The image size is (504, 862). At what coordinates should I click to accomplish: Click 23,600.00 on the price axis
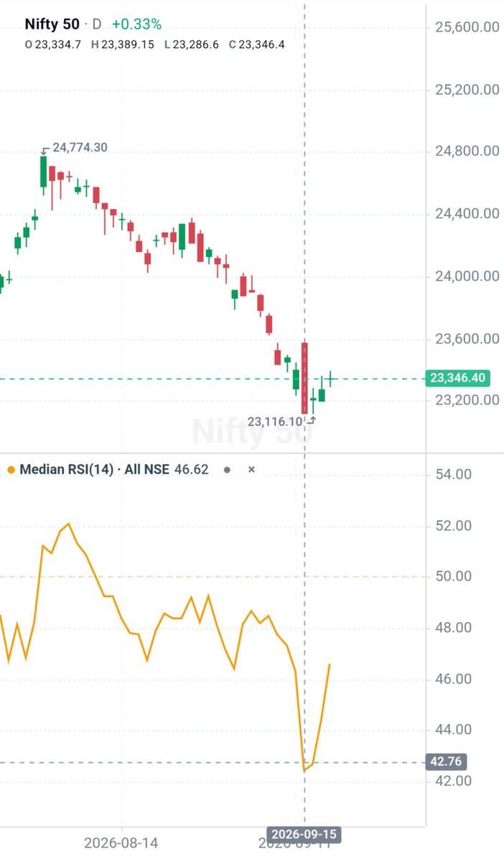pos(467,338)
